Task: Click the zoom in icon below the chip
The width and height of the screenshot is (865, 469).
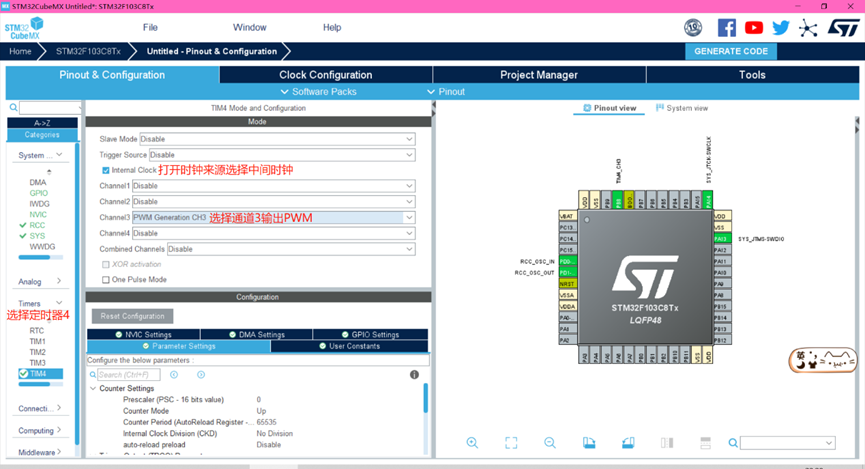Action: [472, 443]
